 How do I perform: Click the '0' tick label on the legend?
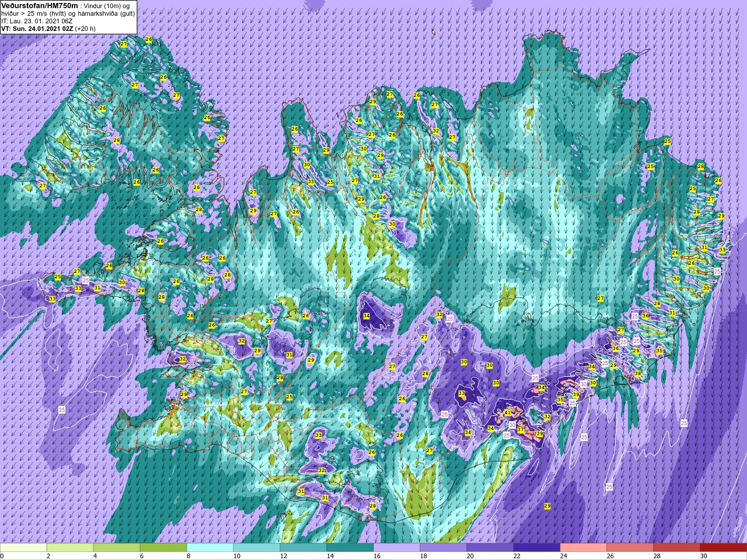(x=2, y=556)
